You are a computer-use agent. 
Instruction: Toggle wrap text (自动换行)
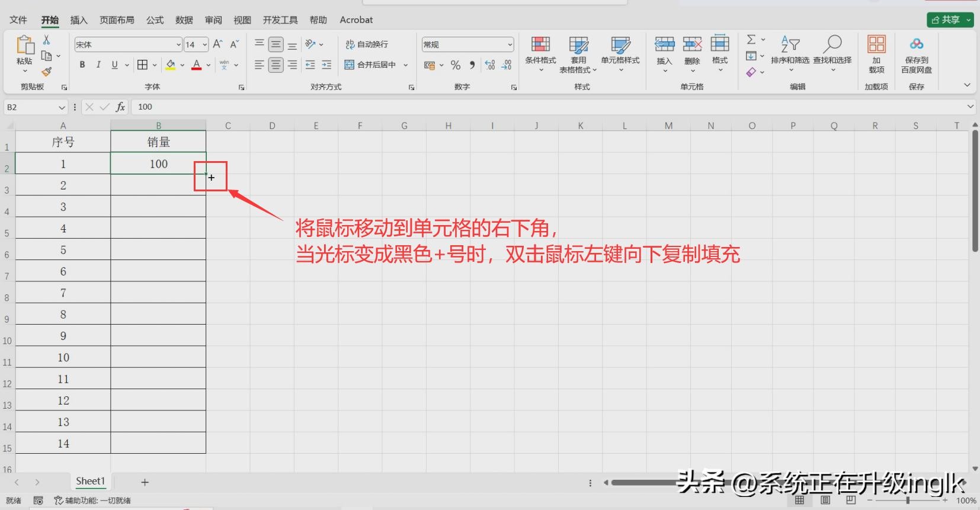(367, 44)
